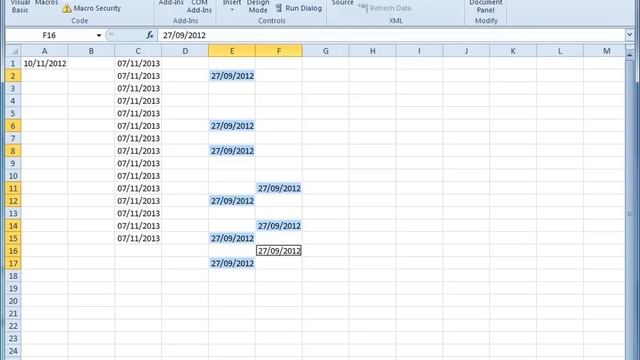Open the Document Panel
The image size is (640, 360).
(x=486, y=7)
